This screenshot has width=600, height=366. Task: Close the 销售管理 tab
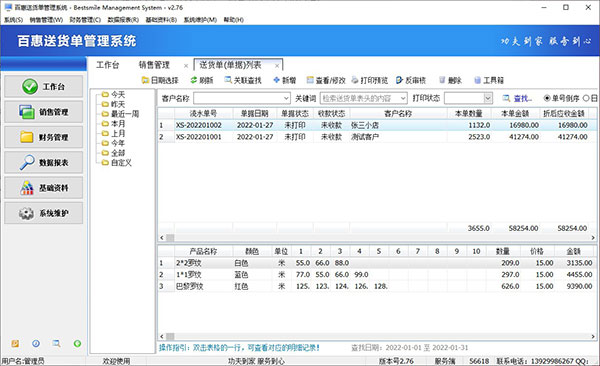(x=186, y=66)
